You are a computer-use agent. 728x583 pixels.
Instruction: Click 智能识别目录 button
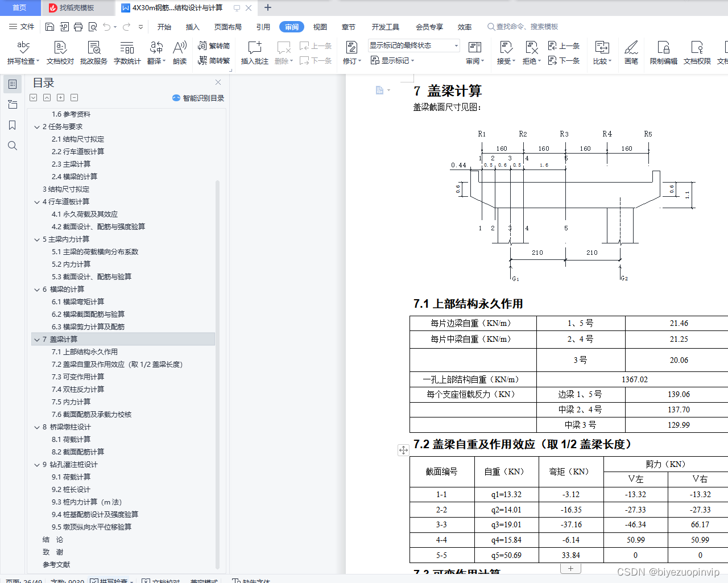[x=198, y=98]
